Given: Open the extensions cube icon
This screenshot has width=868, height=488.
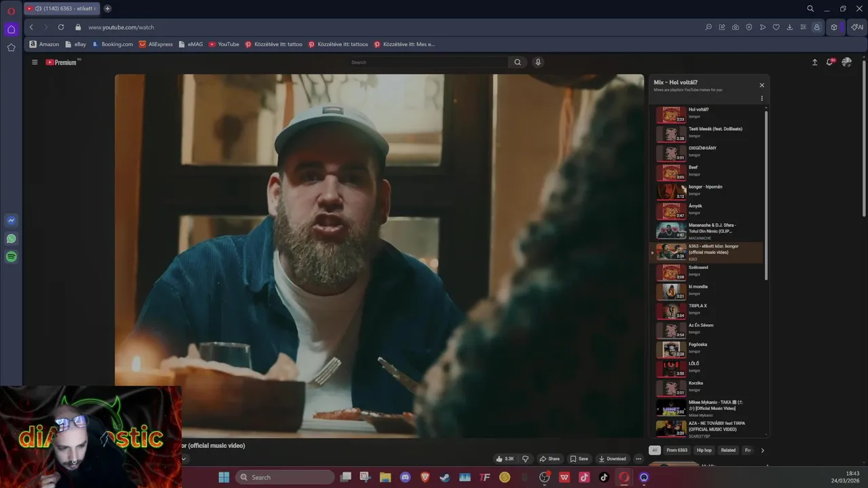Looking at the screenshot, I should 834,27.
